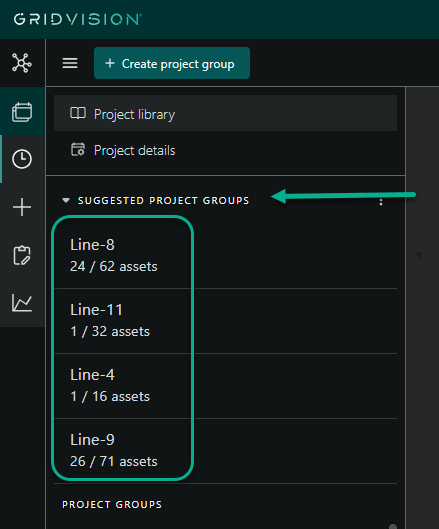Click the "24 / 62 assets" text
Viewport: 439px width, 529px height.
pyautogui.click(x=114, y=267)
